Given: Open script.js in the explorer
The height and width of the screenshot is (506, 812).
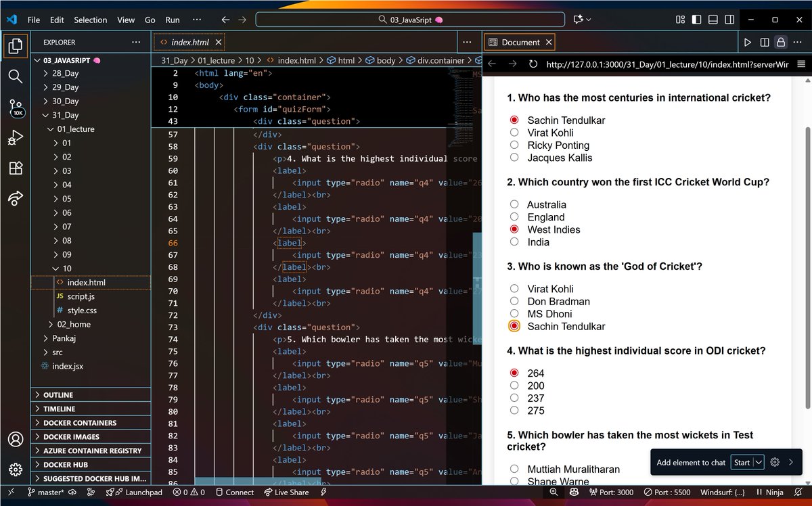Looking at the screenshot, I should 81,296.
